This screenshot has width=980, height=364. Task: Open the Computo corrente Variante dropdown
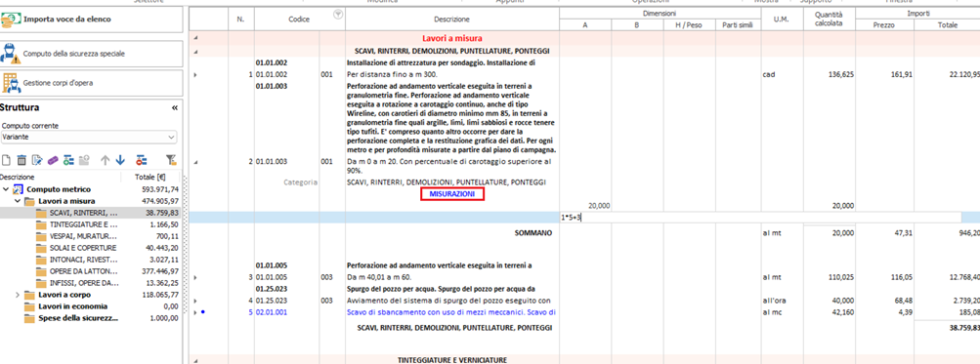click(x=89, y=137)
